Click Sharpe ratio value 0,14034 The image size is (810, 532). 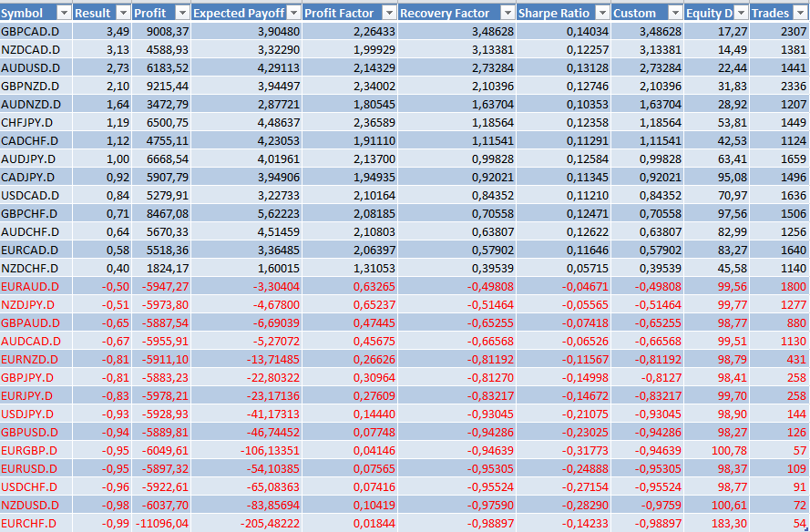click(588, 32)
